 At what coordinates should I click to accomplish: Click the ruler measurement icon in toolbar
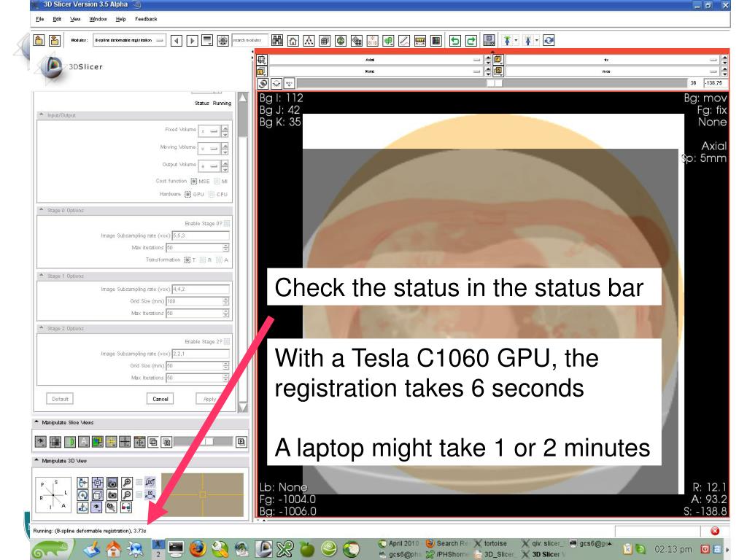[x=419, y=41]
